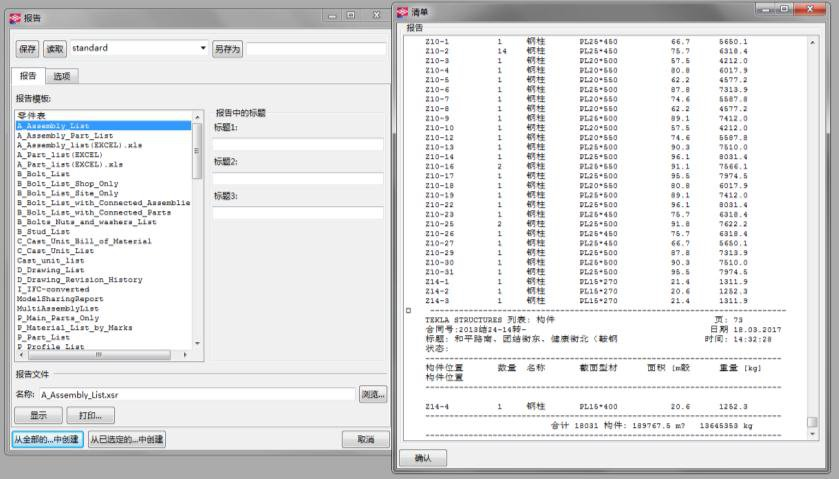Screen dimensions: 839x479
Task: Click the 另存为 button
Action: (x=227, y=49)
